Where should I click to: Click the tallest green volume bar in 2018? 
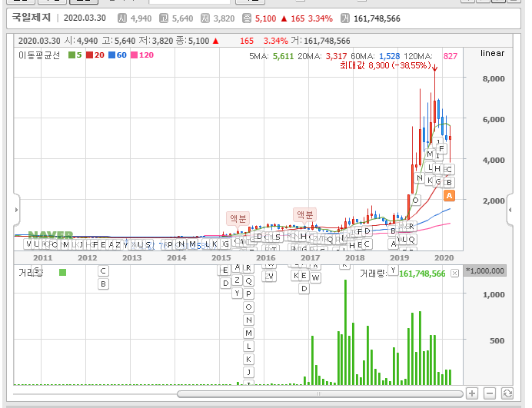345,332
